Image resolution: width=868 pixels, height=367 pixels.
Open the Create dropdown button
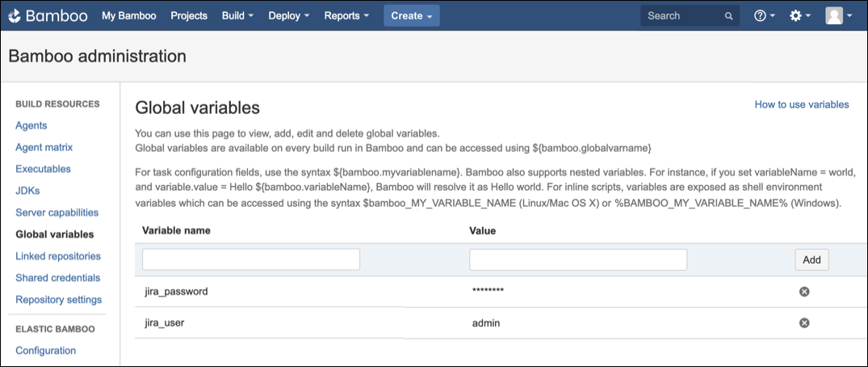click(411, 15)
